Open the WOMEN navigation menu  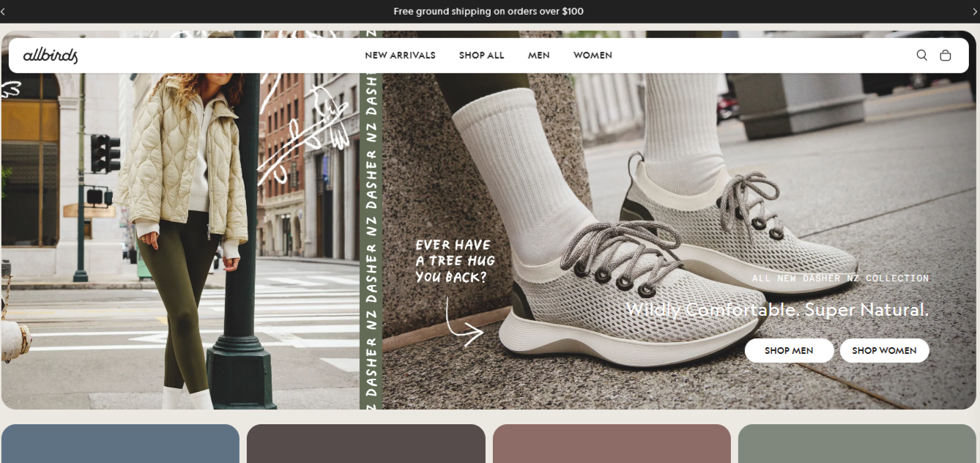coord(593,55)
